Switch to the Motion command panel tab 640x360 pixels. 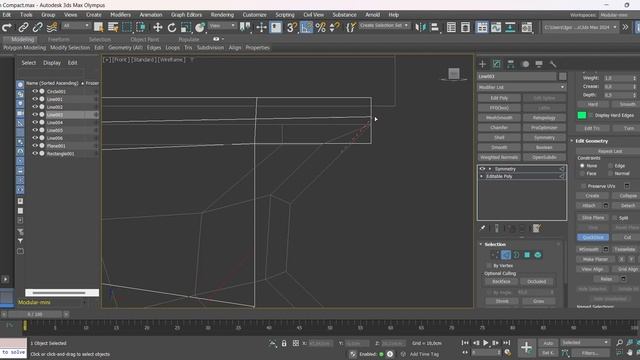[525, 64]
